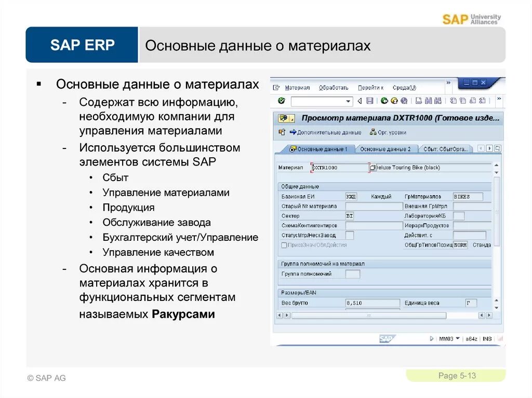Open the Перейти к menu
This screenshot has height=398, width=532.
point(370,88)
